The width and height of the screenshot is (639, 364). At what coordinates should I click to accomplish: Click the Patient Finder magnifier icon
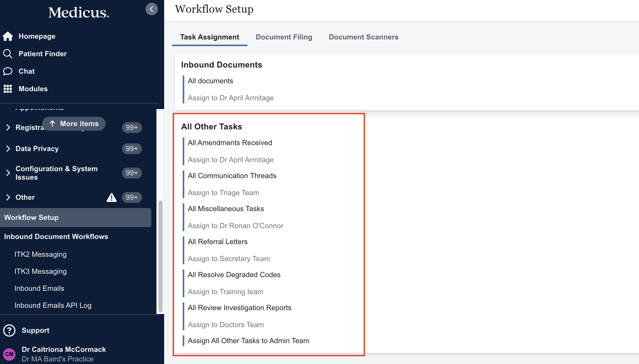[x=8, y=54]
